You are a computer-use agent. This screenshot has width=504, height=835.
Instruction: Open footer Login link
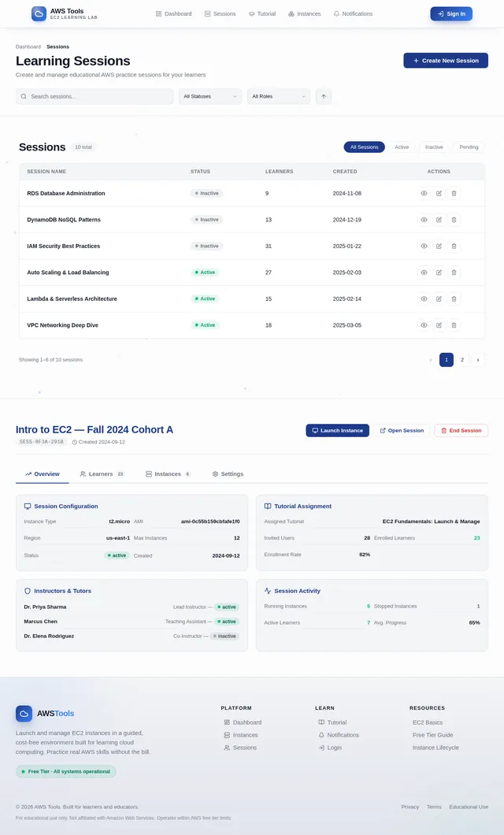[330, 748]
